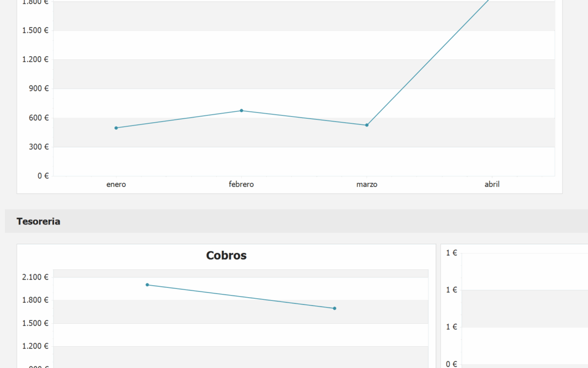
Task: Click the enero x-axis label
Action: tap(117, 184)
